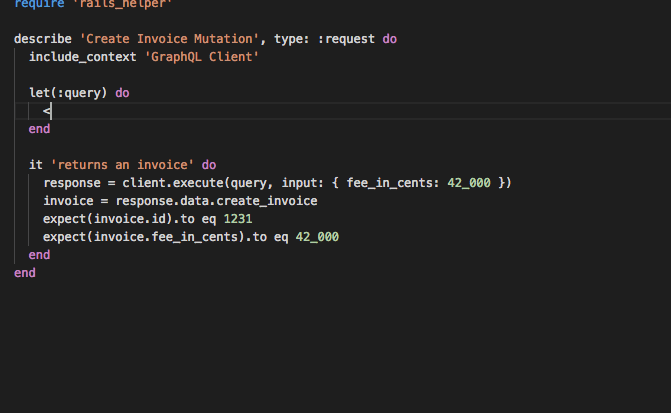
Task: Click the number 1231
Action: coord(238,219)
